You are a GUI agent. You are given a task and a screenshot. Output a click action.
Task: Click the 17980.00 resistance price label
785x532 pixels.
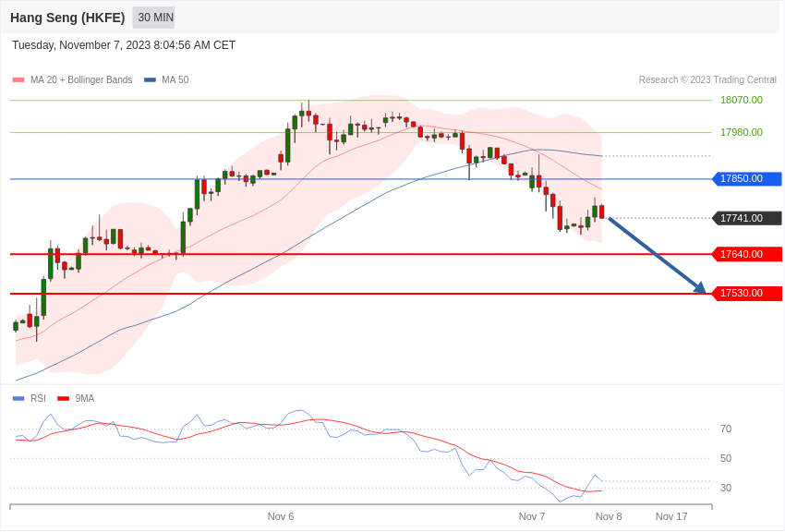point(742,133)
